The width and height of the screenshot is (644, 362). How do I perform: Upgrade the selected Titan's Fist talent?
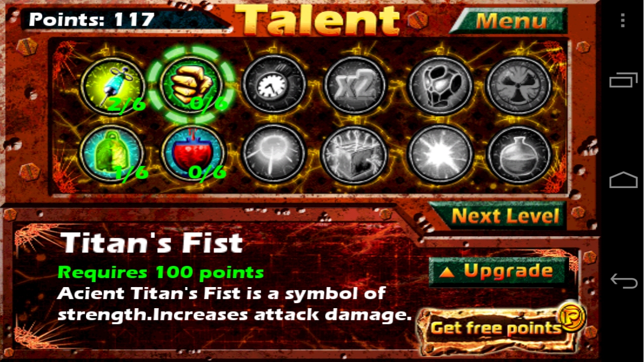499,271
